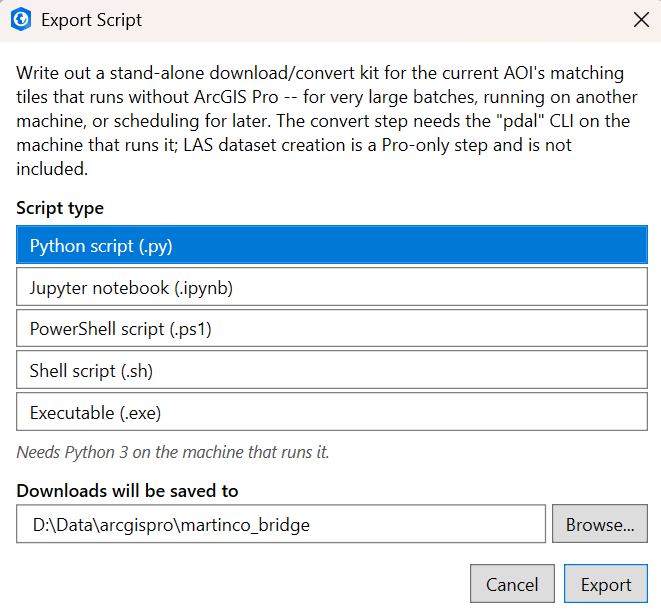Click the Export Script app icon
The image size is (661, 615).
click(21, 19)
